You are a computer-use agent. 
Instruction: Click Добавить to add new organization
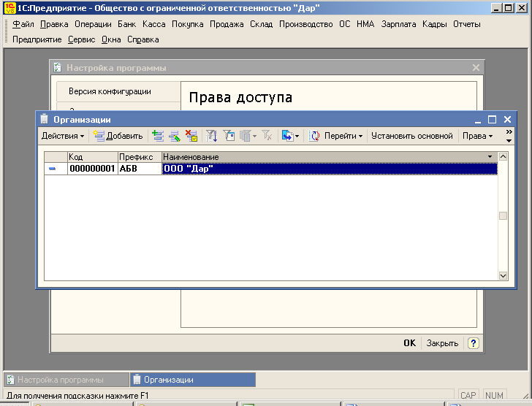[x=118, y=136]
